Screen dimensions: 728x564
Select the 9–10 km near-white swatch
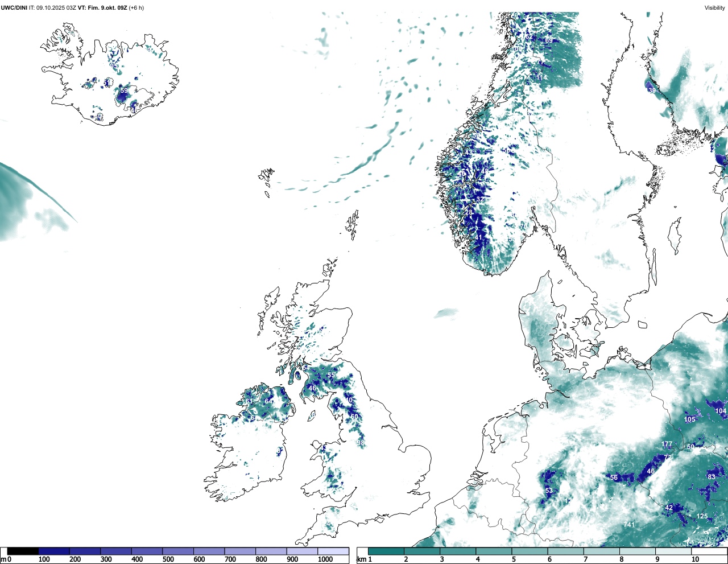coord(675,551)
